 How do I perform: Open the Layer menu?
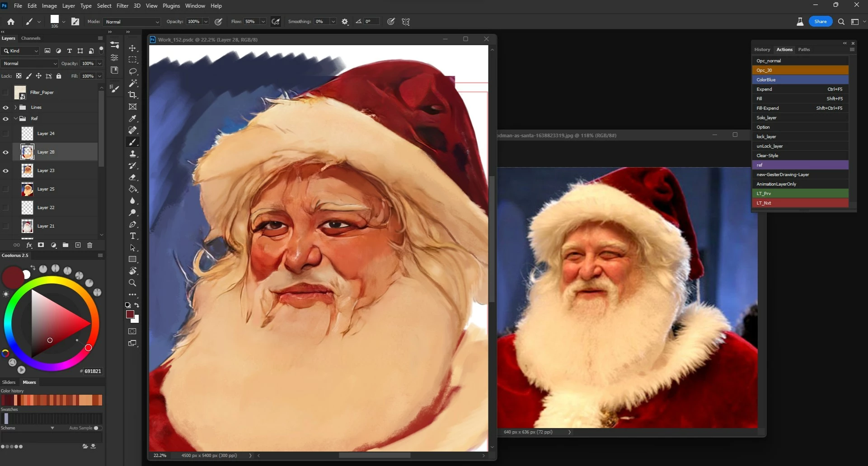coord(69,6)
